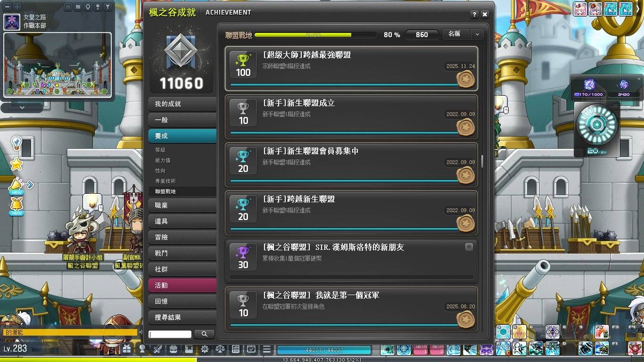Image resolution: width=644 pixels, height=362 pixels.
Task: Click the lightbulb quest helper icon
Action: 17,142
